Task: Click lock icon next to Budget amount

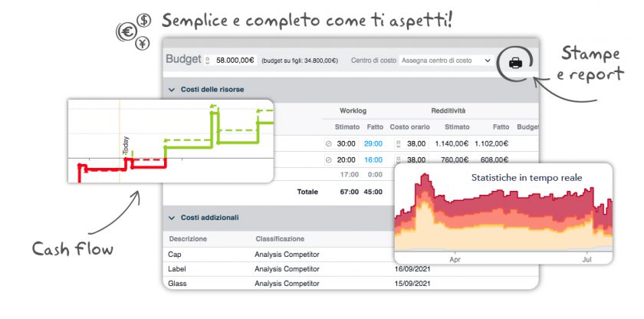Action: 208,60
